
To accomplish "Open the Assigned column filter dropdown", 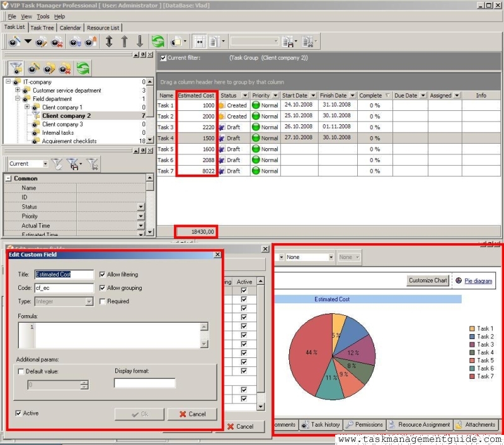I will pyautogui.click(x=457, y=96).
